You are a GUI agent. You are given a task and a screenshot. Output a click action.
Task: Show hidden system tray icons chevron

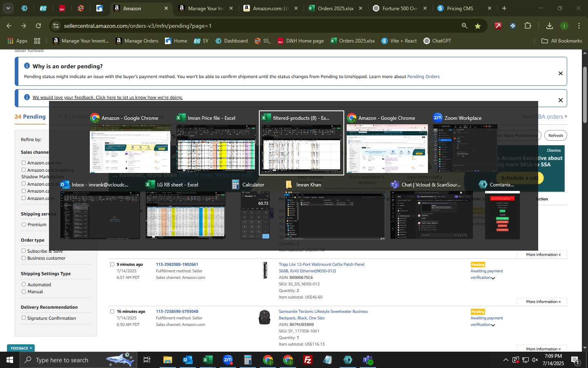[506, 360]
